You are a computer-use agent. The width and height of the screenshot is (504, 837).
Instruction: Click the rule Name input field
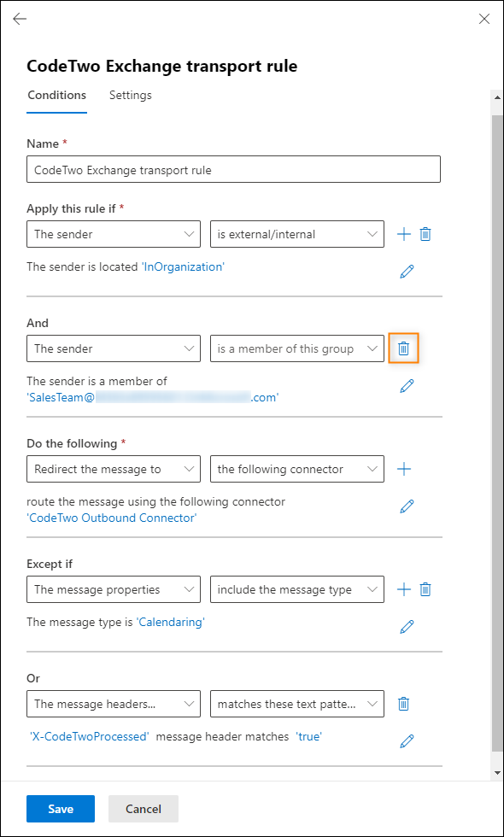click(x=233, y=170)
